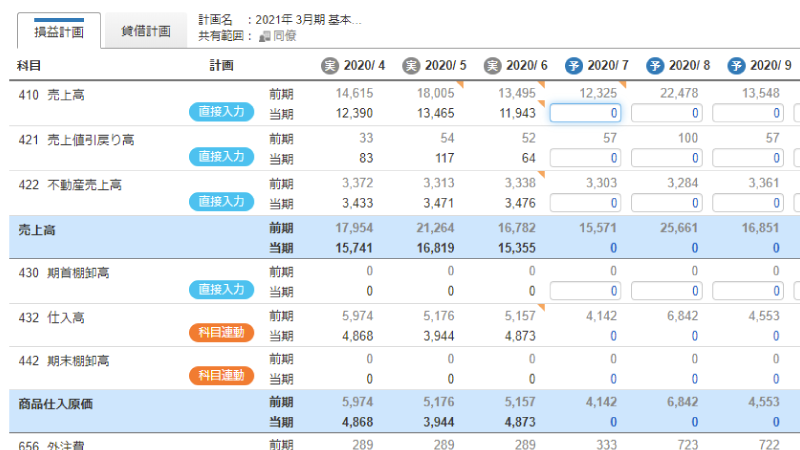This screenshot has height=450, width=800.
Task: Click 科目連動 button for 442 期末棚卸高
Action: coord(221,376)
